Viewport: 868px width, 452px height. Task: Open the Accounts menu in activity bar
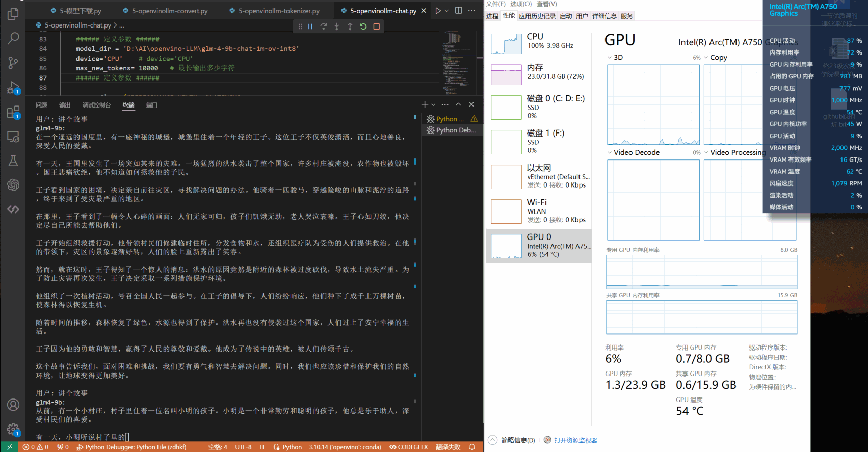pos(13,405)
